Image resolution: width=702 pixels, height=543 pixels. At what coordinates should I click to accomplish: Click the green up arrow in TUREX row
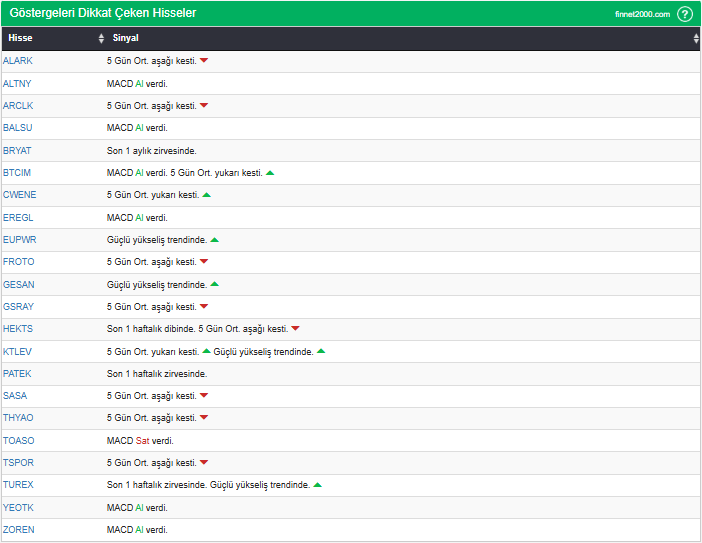pyautogui.click(x=317, y=485)
